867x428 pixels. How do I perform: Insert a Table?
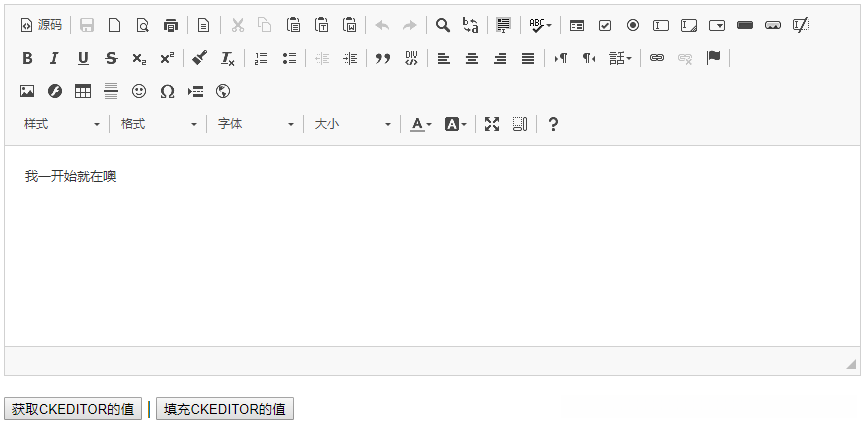(x=83, y=91)
